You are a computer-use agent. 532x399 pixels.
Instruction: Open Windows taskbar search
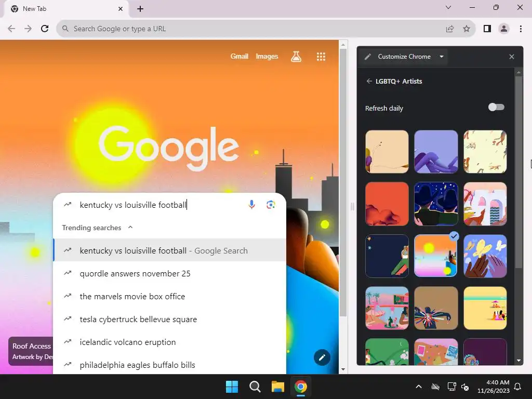point(255,387)
